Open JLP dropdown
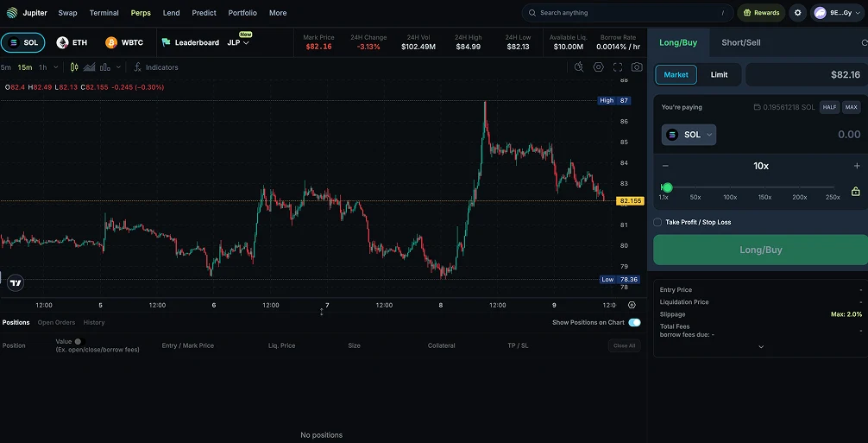The height and width of the screenshot is (443, 868). (238, 42)
